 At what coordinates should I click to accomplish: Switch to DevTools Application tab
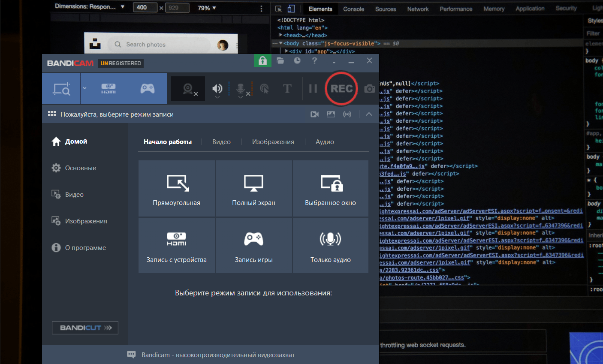coord(530,9)
